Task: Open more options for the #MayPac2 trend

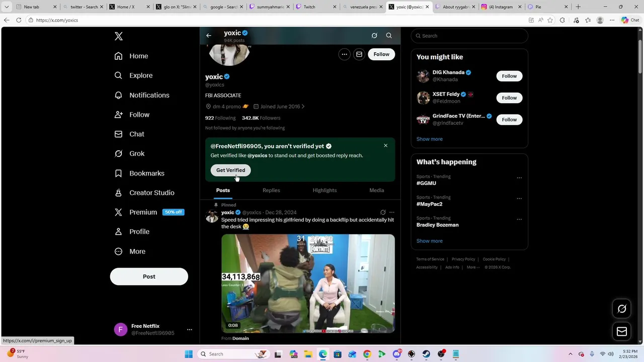Action: click(x=519, y=198)
